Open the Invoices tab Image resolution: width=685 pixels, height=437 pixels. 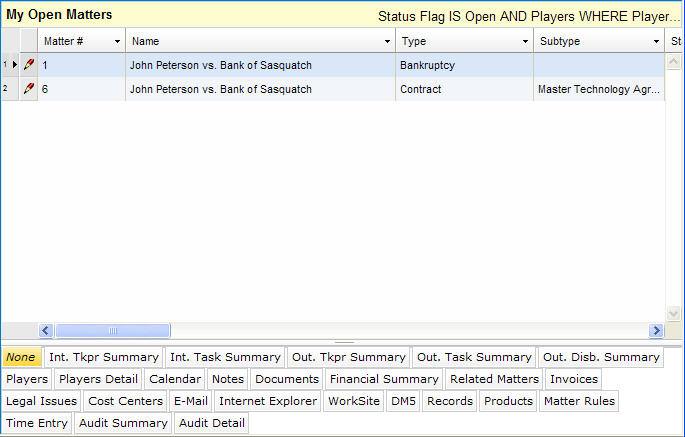tap(574, 379)
